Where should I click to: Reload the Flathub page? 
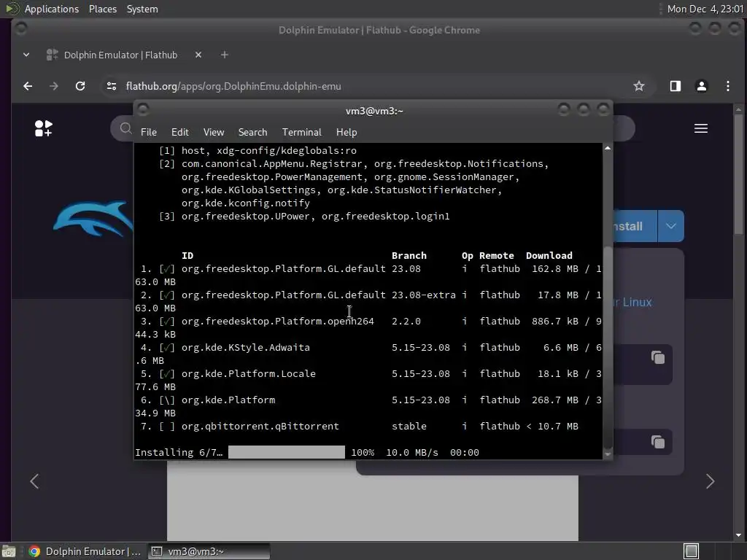[x=80, y=86]
